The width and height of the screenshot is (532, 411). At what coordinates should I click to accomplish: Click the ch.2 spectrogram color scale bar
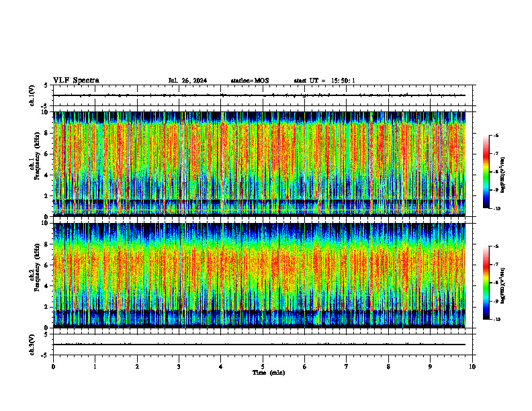tap(486, 283)
